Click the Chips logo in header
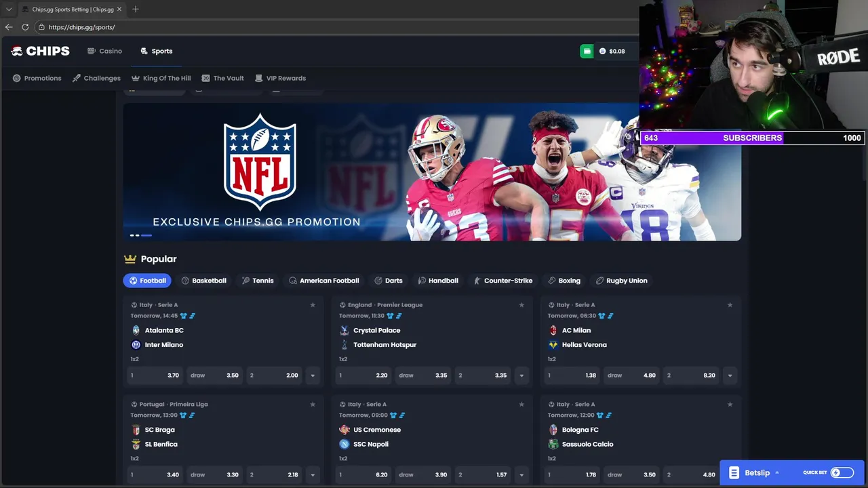The image size is (868, 488). point(40,51)
